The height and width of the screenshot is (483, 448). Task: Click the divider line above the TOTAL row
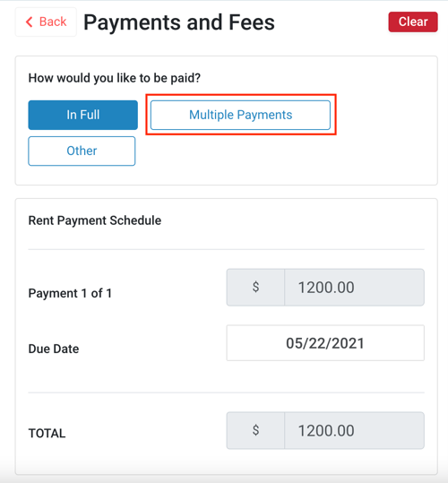[x=227, y=392]
